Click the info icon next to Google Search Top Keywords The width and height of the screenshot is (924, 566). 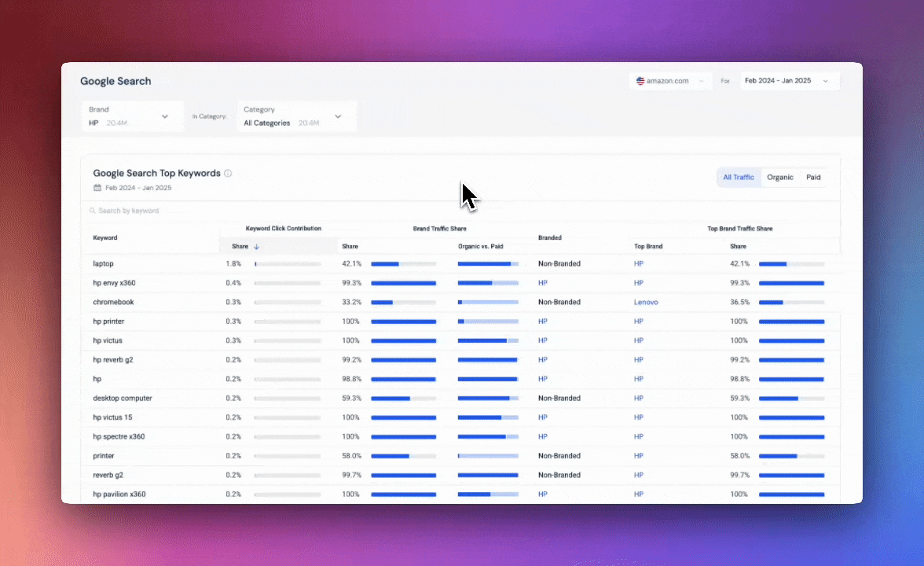(228, 173)
